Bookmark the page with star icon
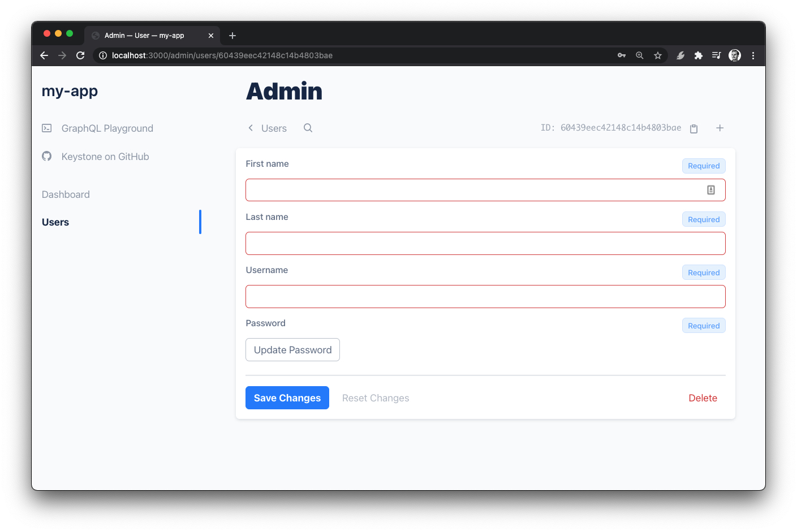This screenshot has width=797, height=532. tap(657, 55)
